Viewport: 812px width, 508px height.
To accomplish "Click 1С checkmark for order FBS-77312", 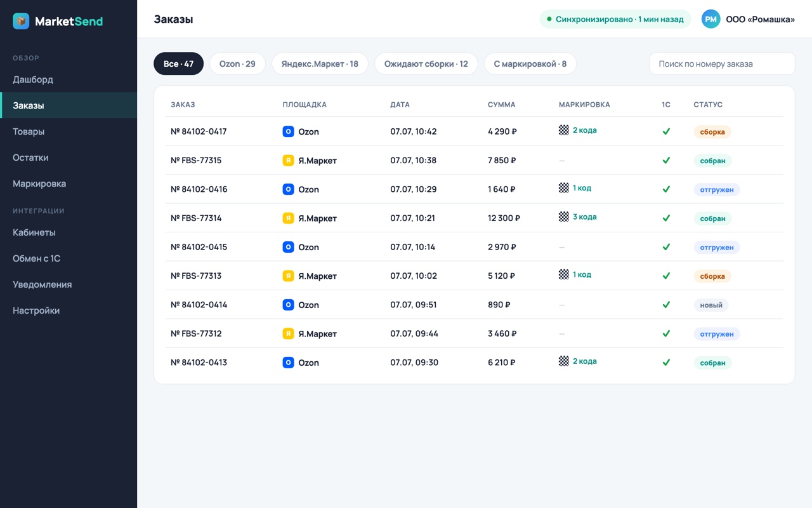I will click(666, 334).
